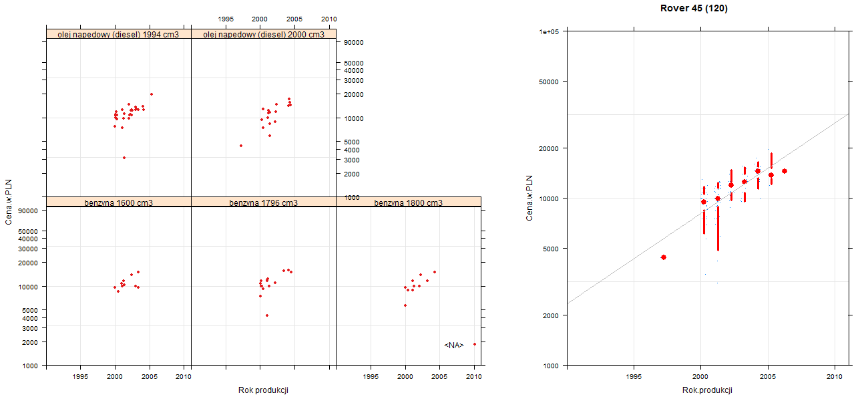
Task: Click '2005' tick below benzyna 1600 panel
Action: coord(150,378)
